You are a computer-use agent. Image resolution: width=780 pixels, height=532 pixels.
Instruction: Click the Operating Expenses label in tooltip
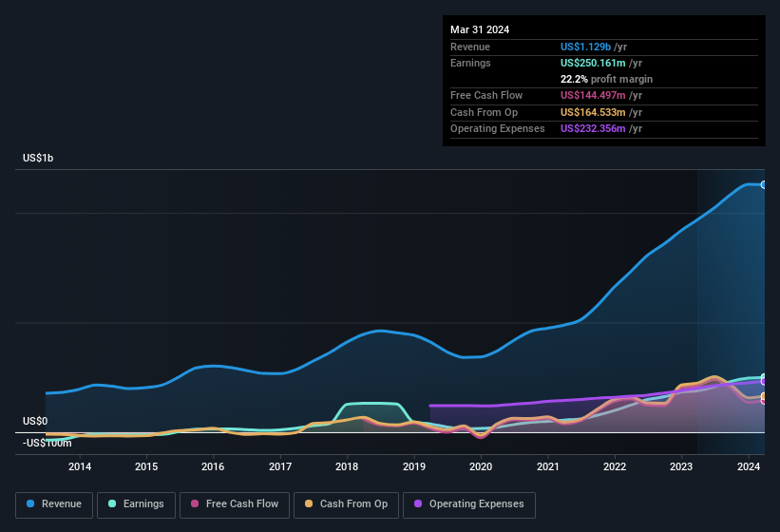tap(498, 129)
